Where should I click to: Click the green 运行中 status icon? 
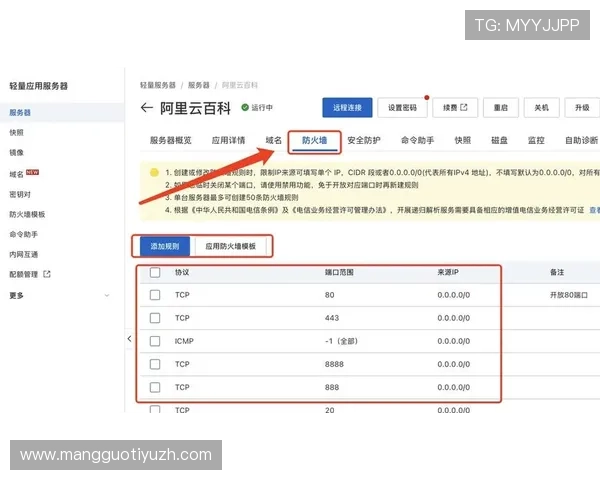coord(245,108)
